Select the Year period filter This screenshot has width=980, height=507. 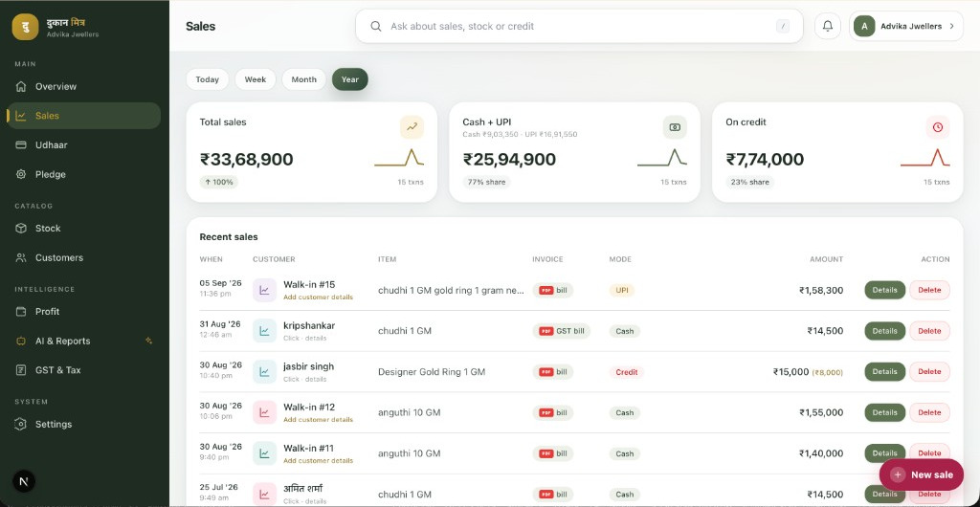pos(350,79)
